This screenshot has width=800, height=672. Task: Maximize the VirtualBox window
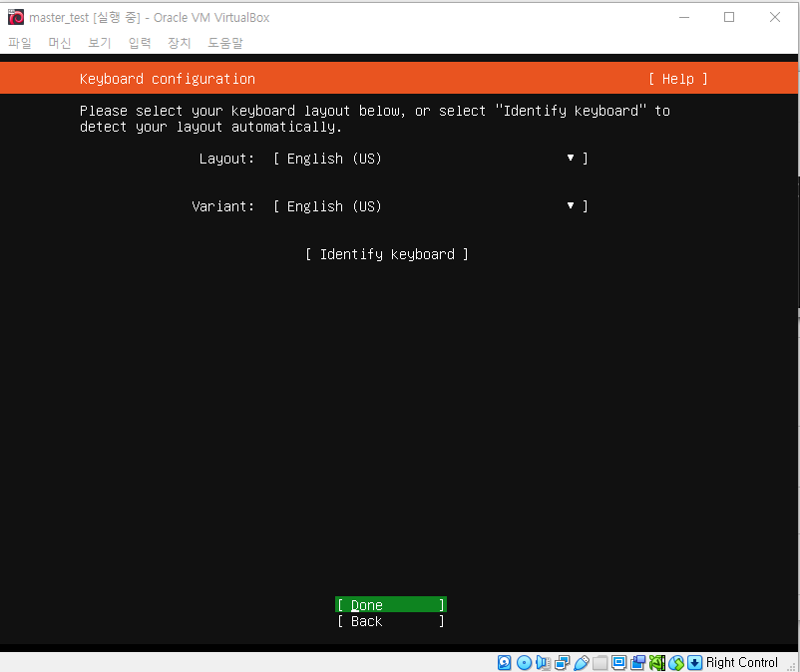(729, 17)
